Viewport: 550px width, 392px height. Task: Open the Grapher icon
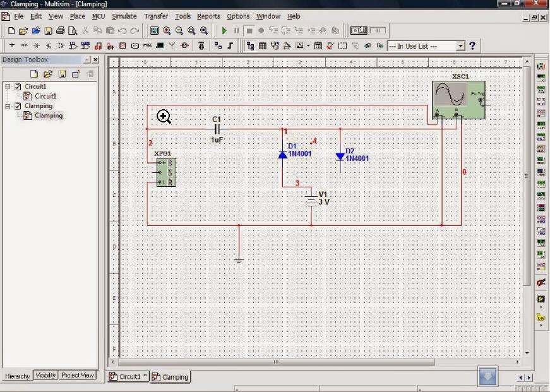[300, 46]
